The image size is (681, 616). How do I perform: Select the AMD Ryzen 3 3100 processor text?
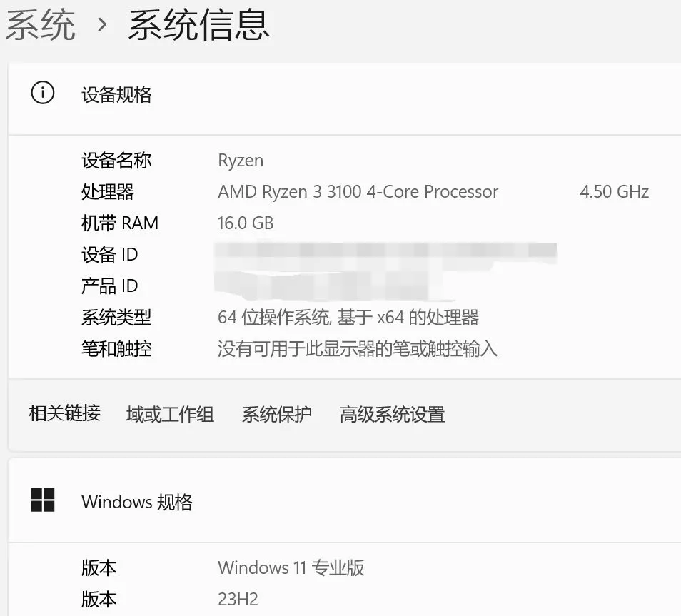coord(358,191)
